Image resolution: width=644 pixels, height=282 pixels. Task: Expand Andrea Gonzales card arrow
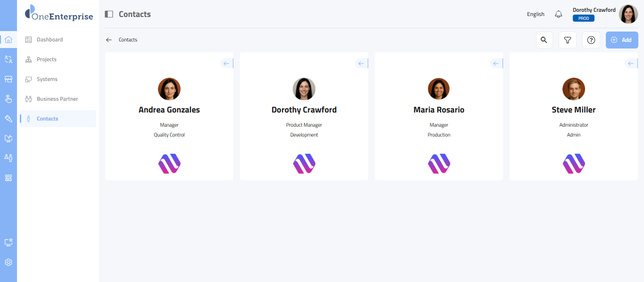click(x=226, y=64)
